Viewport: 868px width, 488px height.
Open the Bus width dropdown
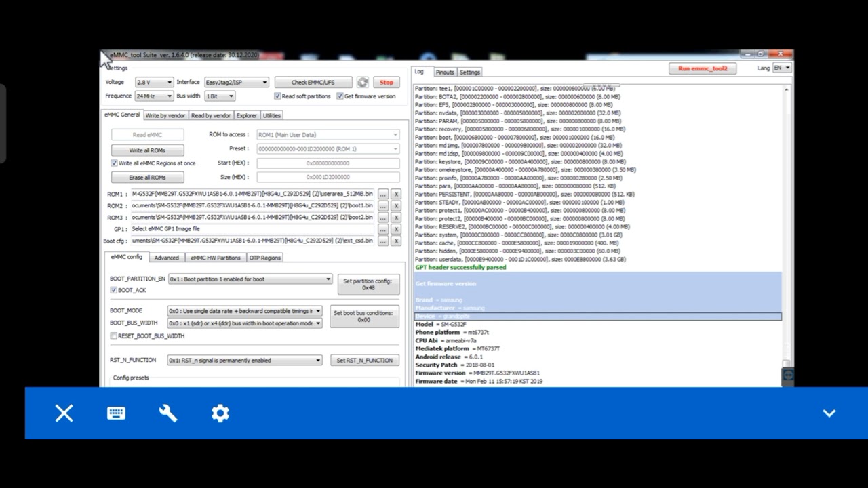coord(219,96)
